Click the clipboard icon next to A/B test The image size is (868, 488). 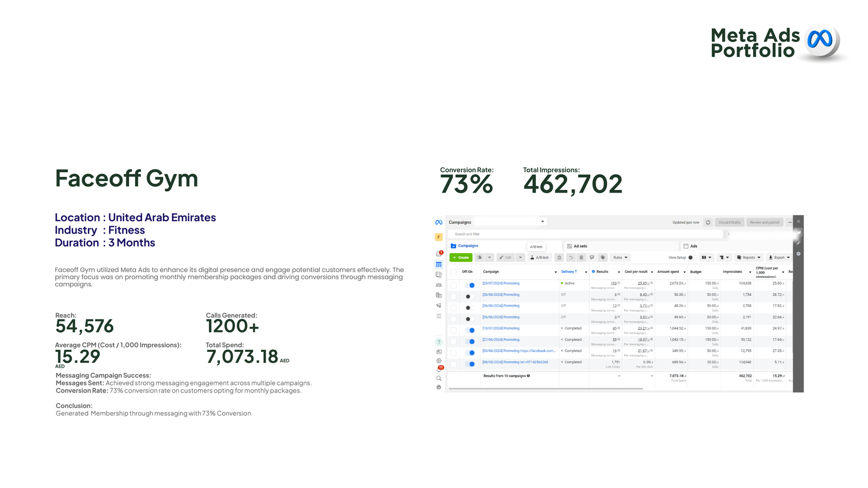click(x=559, y=258)
